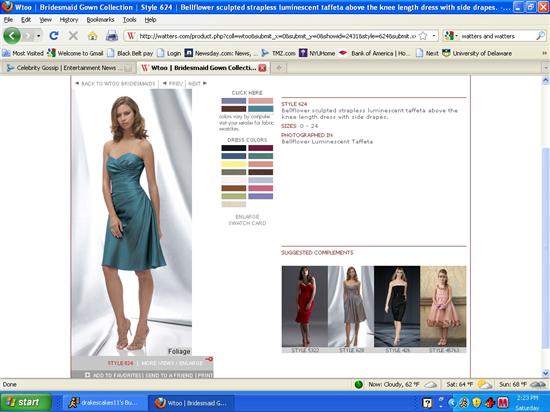Viewport: 550px width, 412px height.
Task: List all tabs with the tab dropdown arrow
Action: (546, 68)
